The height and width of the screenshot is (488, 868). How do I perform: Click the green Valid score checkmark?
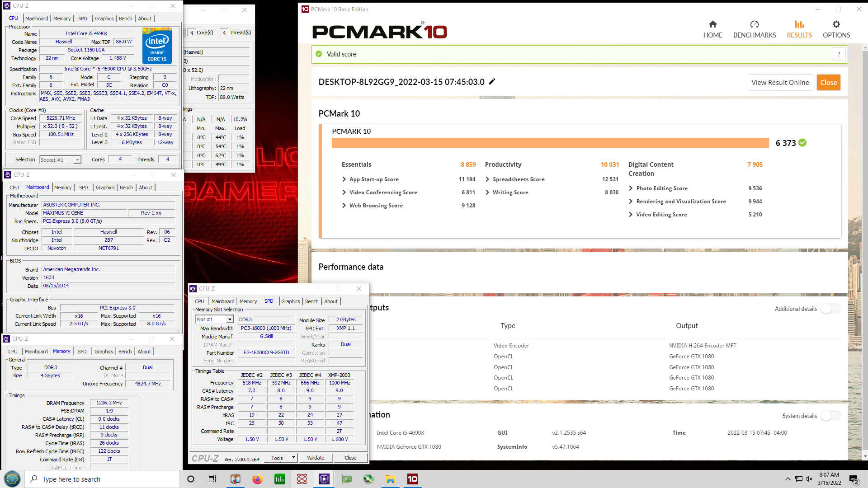coord(319,54)
